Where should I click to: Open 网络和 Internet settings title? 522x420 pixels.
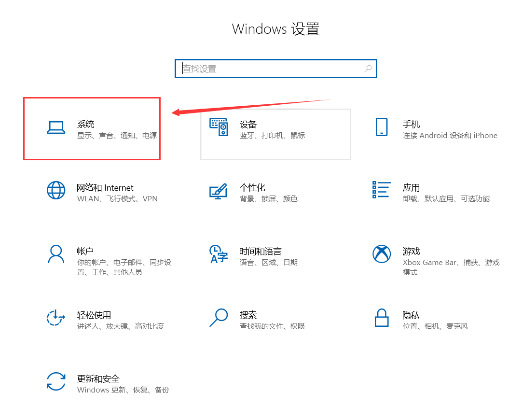[105, 187]
